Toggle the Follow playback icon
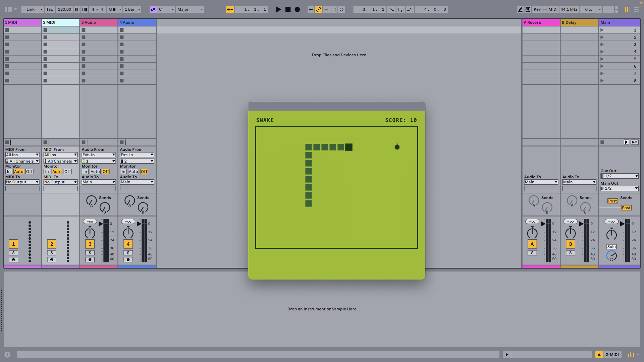 pos(230,9)
